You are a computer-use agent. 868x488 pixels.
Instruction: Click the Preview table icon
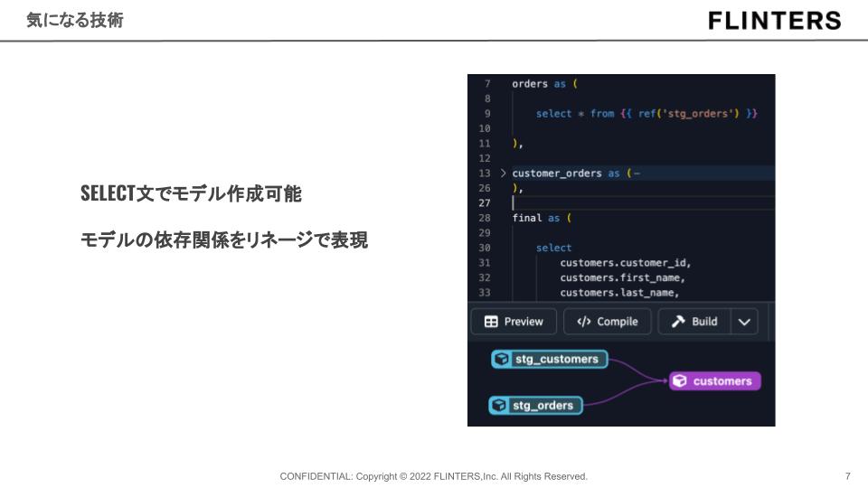pos(491,322)
